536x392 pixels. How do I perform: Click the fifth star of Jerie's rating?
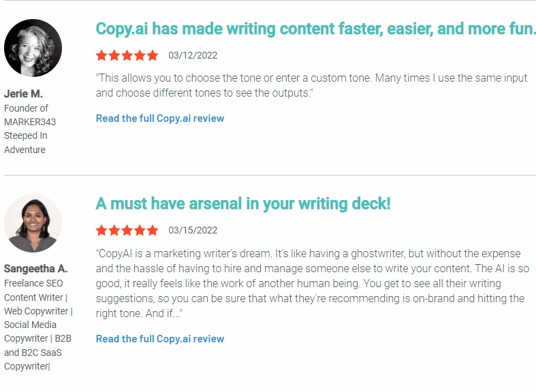click(153, 55)
